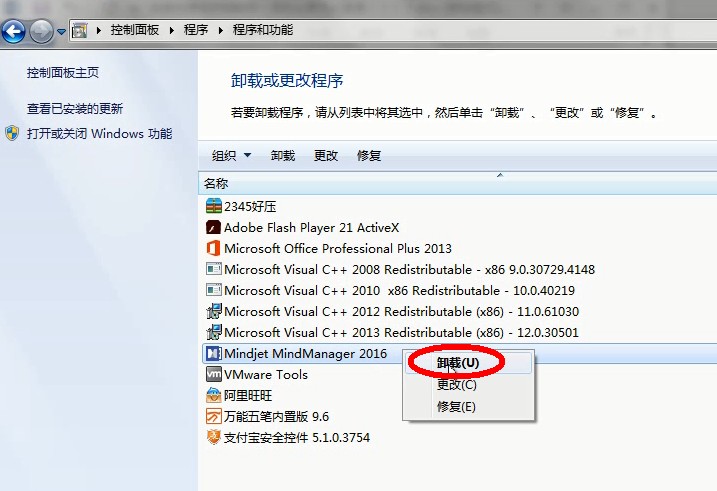Viewport: 717px width, 491px height.
Task: Click the 万能五笔内置版 icon
Action: click(214, 416)
